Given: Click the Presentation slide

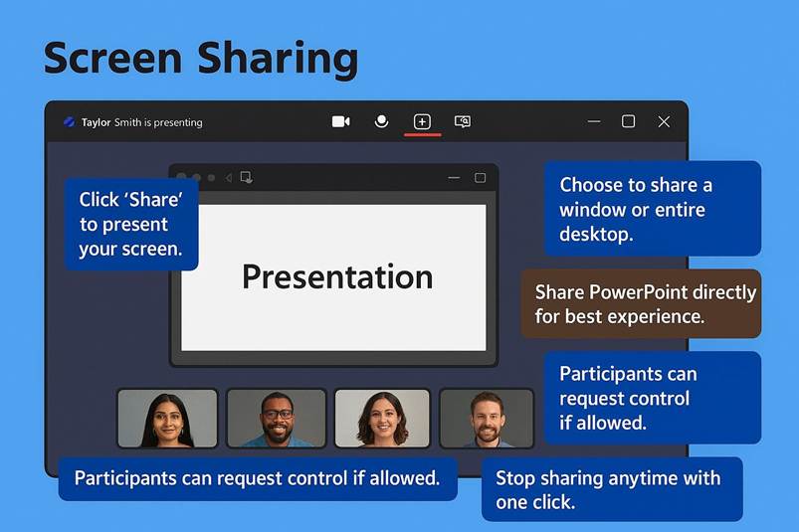Looking at the screenshot, I should (333, 277).
